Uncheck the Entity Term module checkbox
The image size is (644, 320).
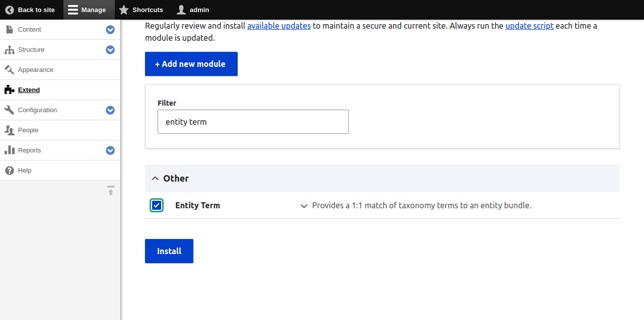pos(157,205)
